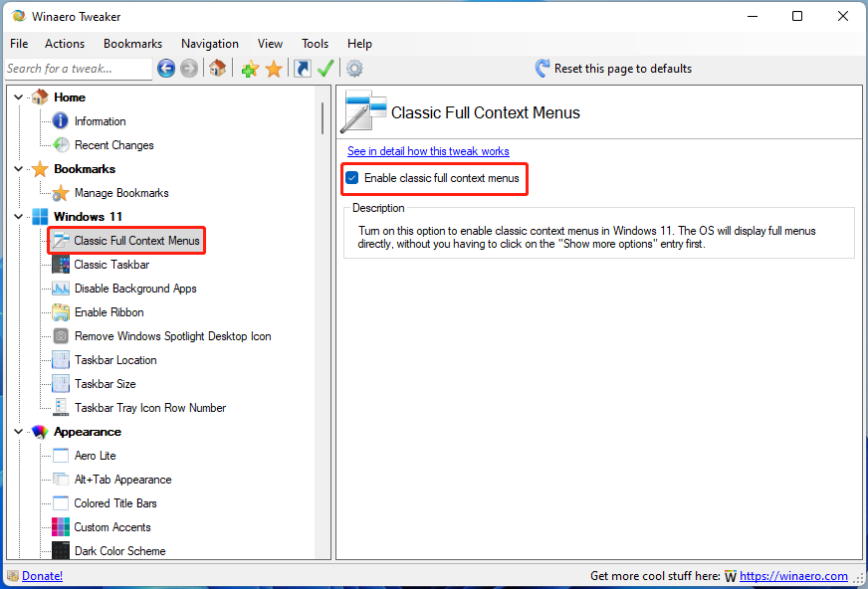Click the green checkmark toolbar icon
This screenshot has width=868, height=589.
[x=325, y=69]
